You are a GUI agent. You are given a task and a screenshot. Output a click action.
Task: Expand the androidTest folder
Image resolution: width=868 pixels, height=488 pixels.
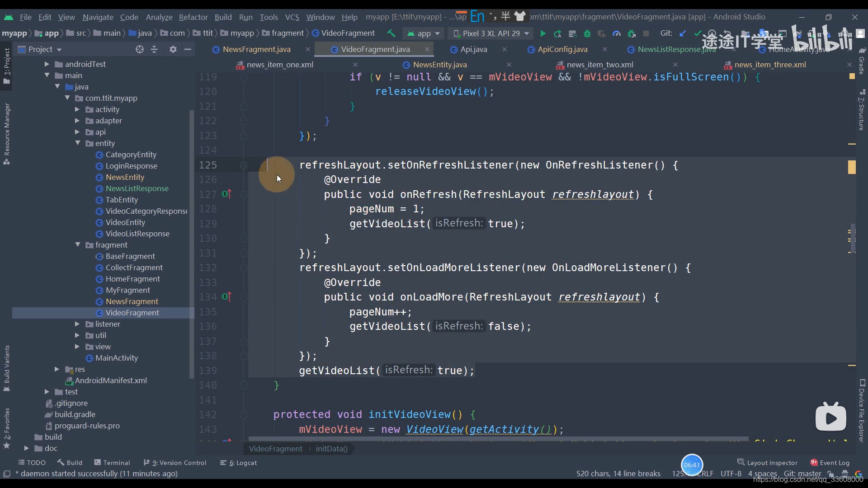[x=47, y=64]
